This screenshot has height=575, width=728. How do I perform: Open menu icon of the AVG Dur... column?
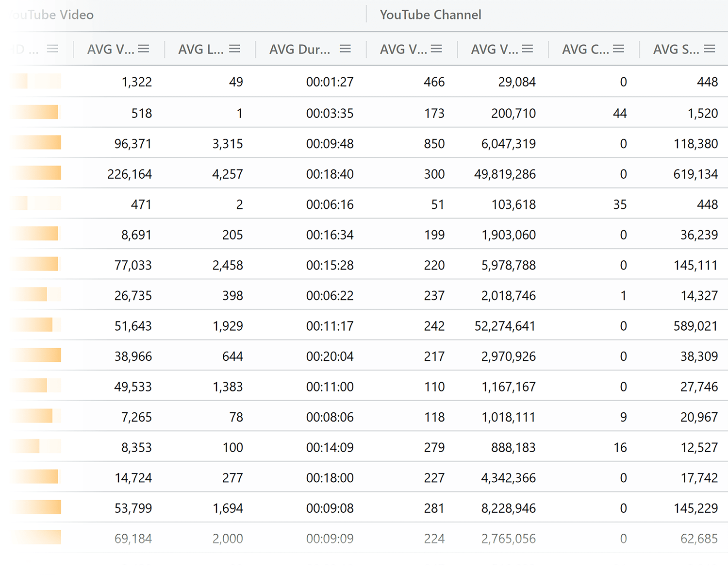click(345, 49)
